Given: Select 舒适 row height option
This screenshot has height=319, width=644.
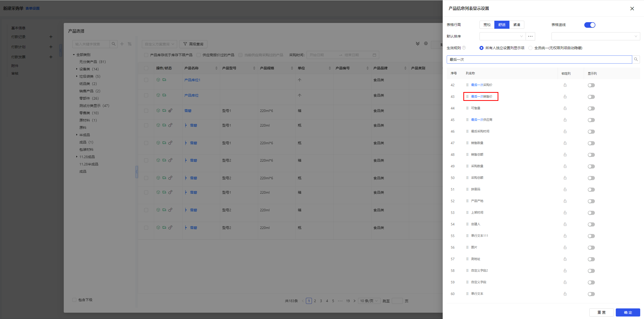Looking at the screenshot, I should pyautogui.click(x=502, y=25).
